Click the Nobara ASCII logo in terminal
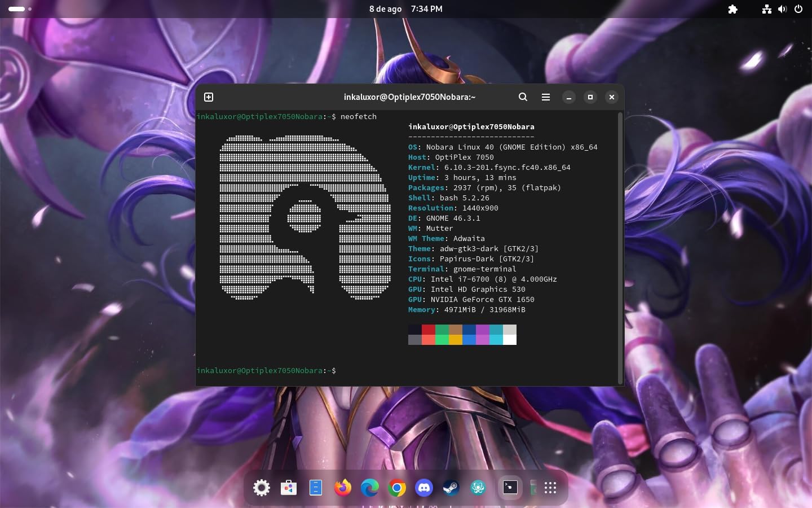The image size is (812, 508). click(x=305, y=217)
